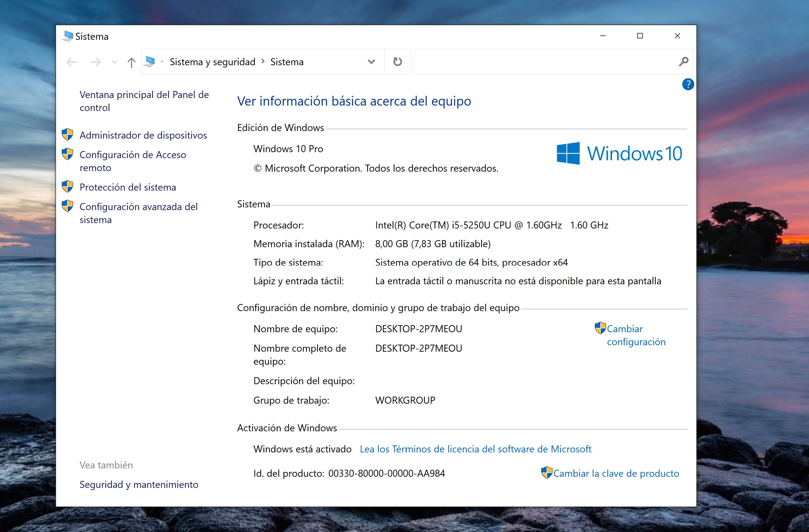Click the back navigation arrow
The height and width of the screenshot is (532, 809).
tap(71, 62)
